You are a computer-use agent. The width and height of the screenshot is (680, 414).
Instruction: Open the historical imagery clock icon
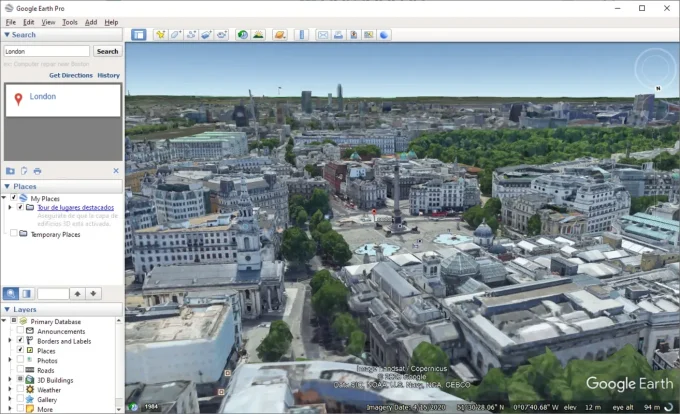243,35
